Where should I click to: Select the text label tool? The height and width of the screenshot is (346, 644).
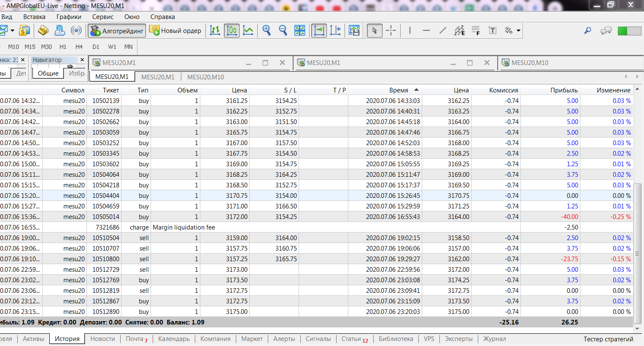click(492, 30)
